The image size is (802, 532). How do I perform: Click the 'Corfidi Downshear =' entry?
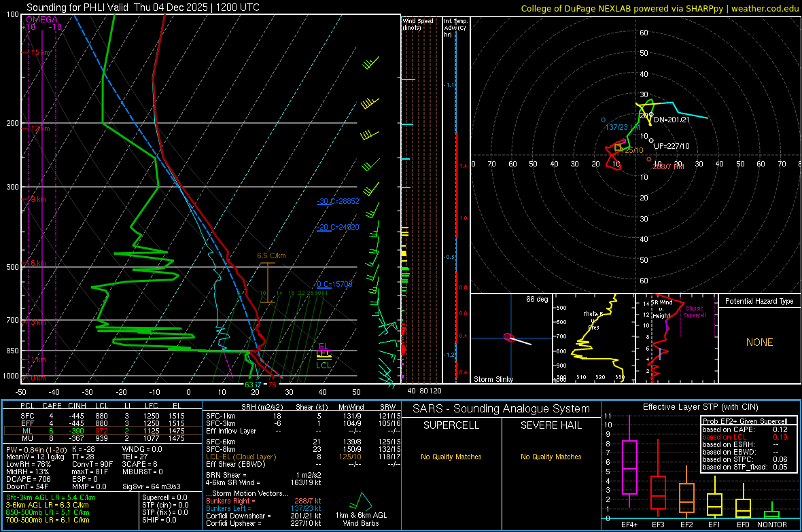239,516
